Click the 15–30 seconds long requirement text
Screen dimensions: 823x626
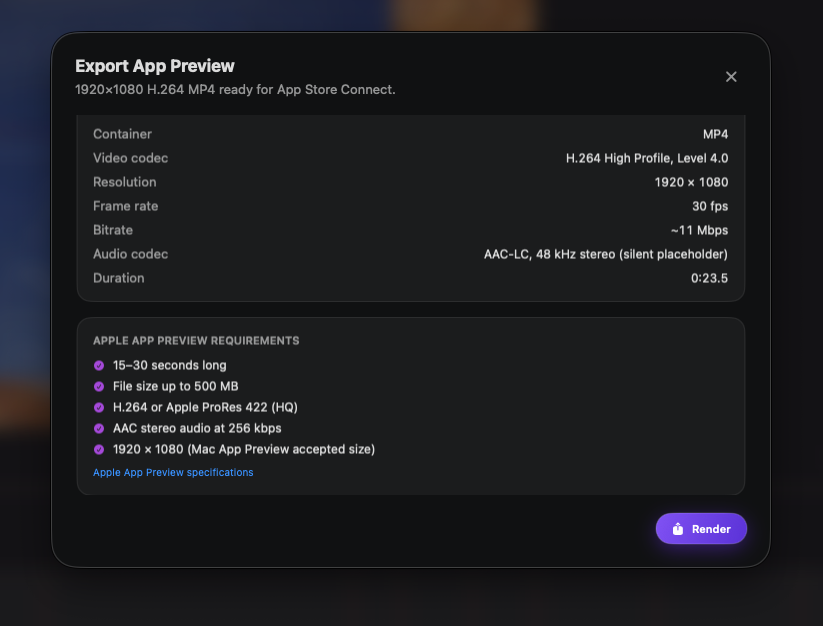(x=170, y=365)
